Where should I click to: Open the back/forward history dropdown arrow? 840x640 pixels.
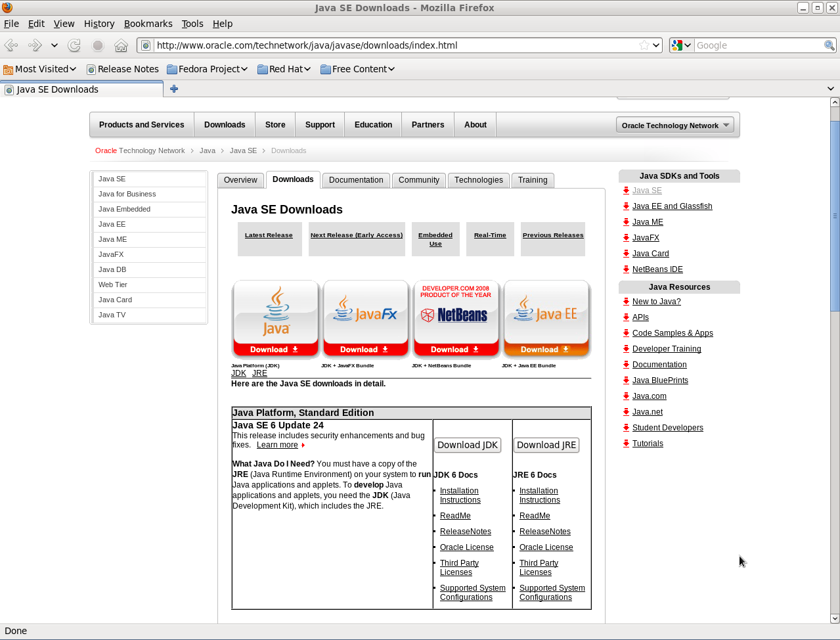coord(55,45)
